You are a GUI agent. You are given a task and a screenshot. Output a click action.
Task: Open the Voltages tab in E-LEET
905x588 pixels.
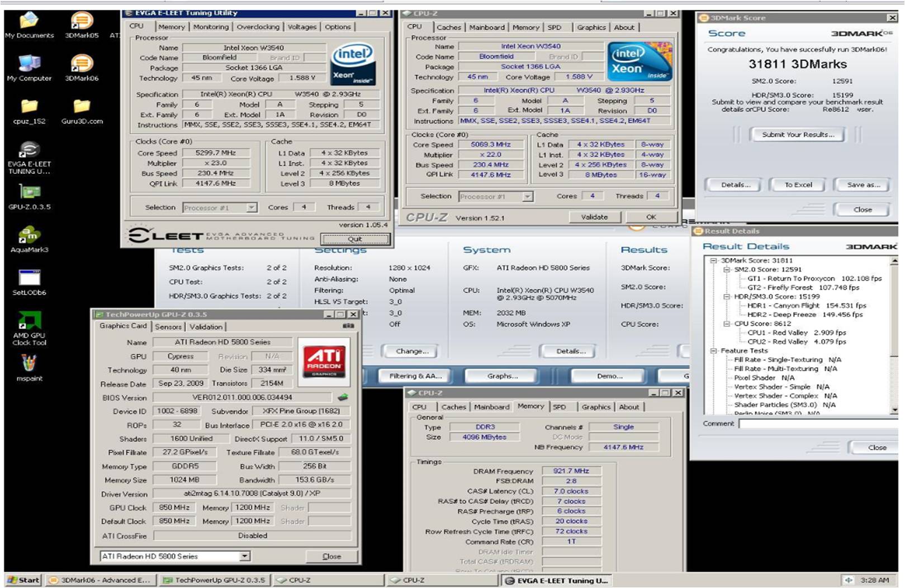click(302, 27)
